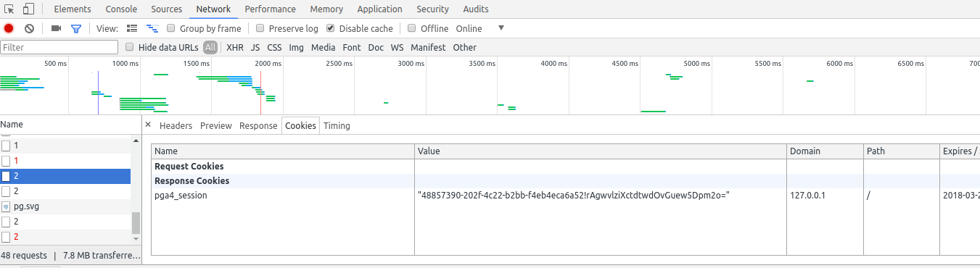980x268 pixels.
Task: Focus the Filter text field
Action: tap(59, 47)
